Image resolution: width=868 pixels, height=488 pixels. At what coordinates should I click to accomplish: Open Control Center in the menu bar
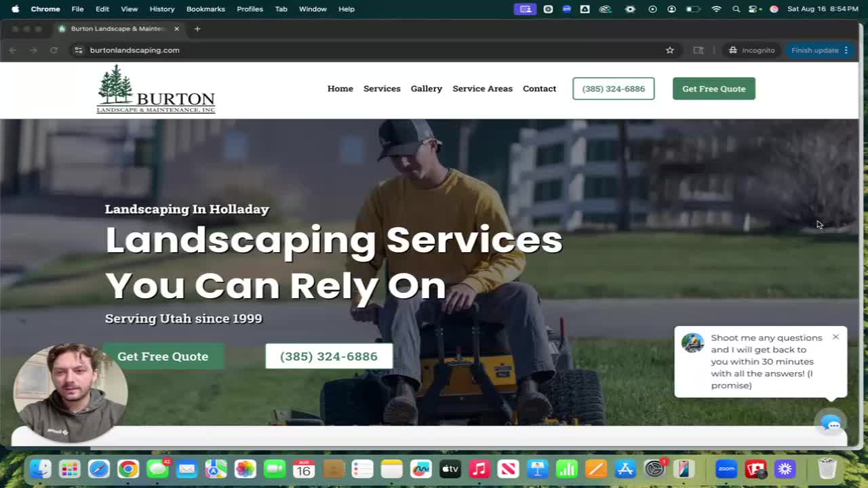(753, 9)
